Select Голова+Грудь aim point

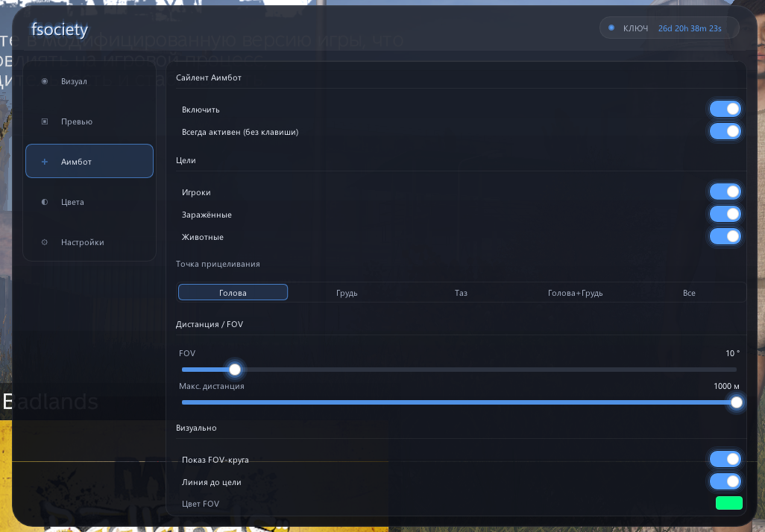click(x=575, y=293)
